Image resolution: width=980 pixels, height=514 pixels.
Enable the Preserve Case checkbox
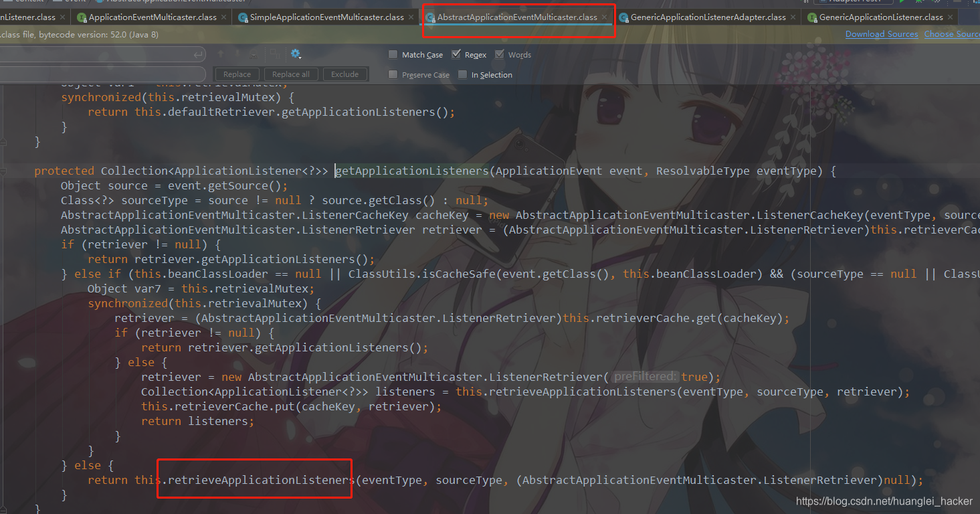coord(393,75)
